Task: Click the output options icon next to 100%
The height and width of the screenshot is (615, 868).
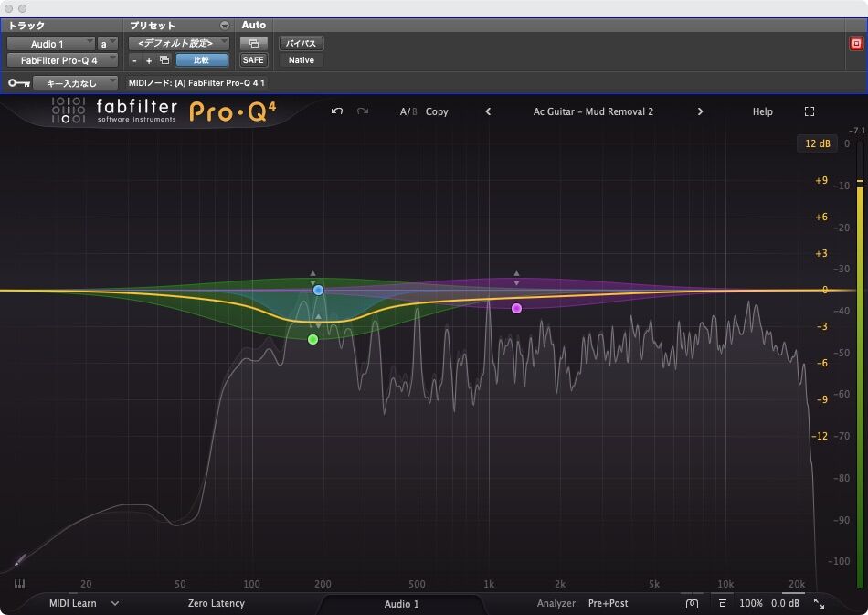Action: coord(723,603)
